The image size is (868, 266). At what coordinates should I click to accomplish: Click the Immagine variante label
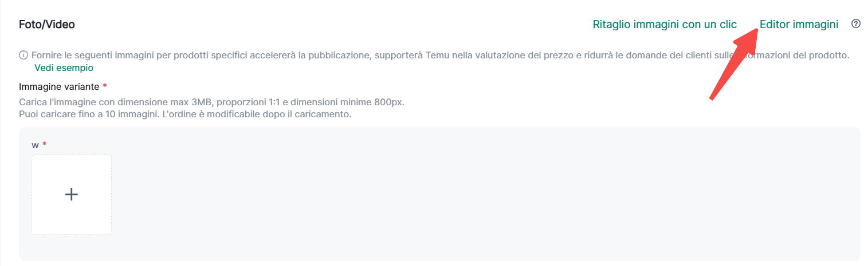(x=59, y=86)
